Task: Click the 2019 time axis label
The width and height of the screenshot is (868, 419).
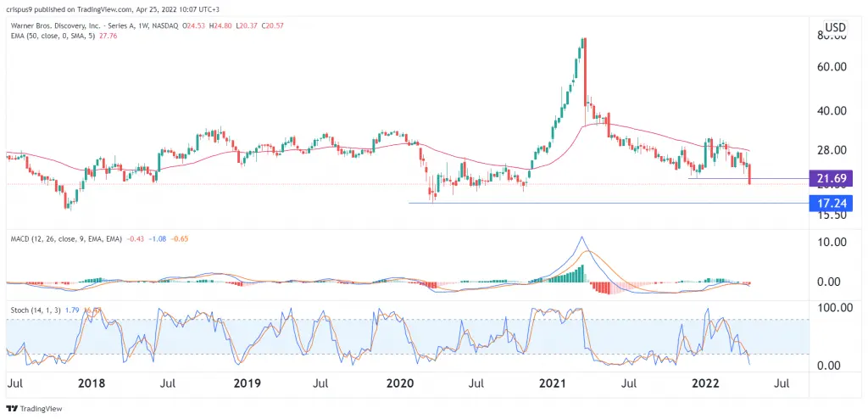Action: click(x=245, y=383)
